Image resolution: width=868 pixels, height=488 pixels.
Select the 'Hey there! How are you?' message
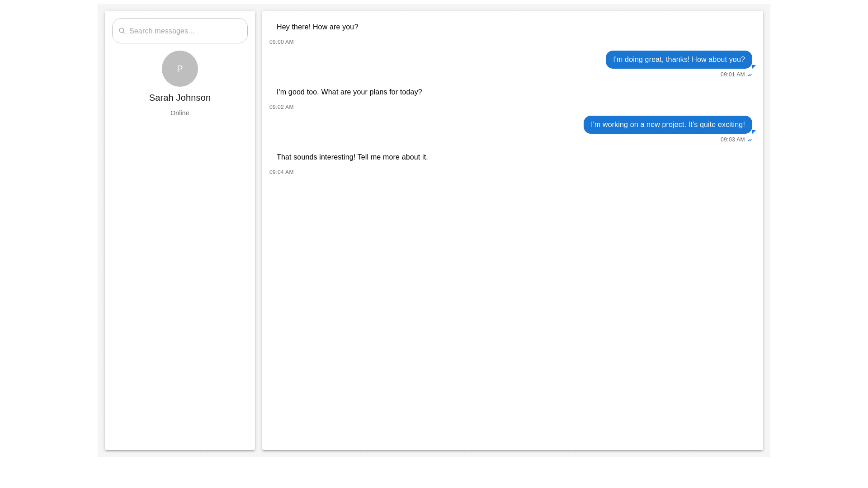coord(317,27)
